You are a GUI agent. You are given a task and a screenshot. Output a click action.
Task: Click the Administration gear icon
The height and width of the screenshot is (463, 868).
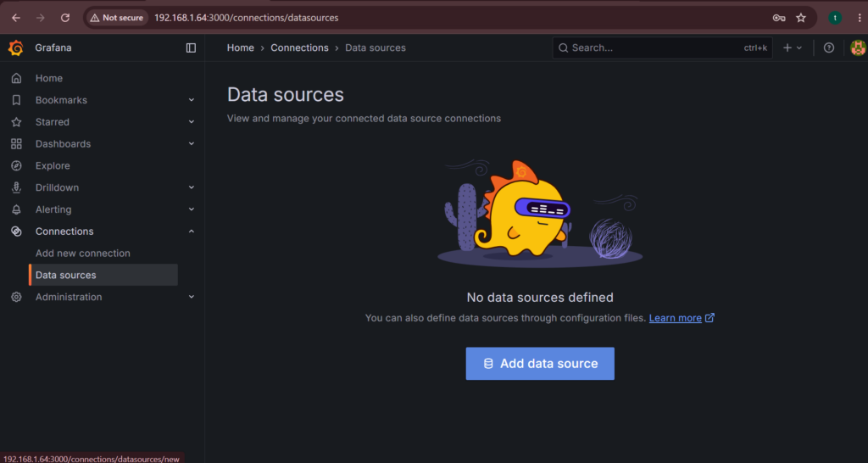click(x=17, y=297)
